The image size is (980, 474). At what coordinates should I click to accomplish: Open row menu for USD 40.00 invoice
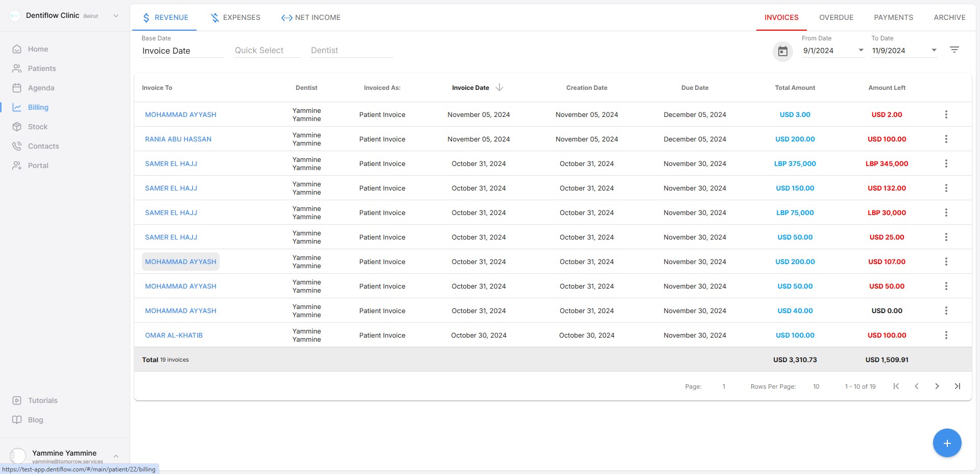click(946, 311)
